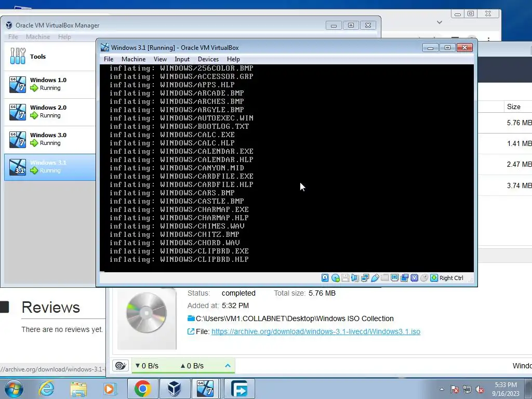This screenshot has height=399, width=532.
Task: Click the Size column header
Action: [514, 107]
